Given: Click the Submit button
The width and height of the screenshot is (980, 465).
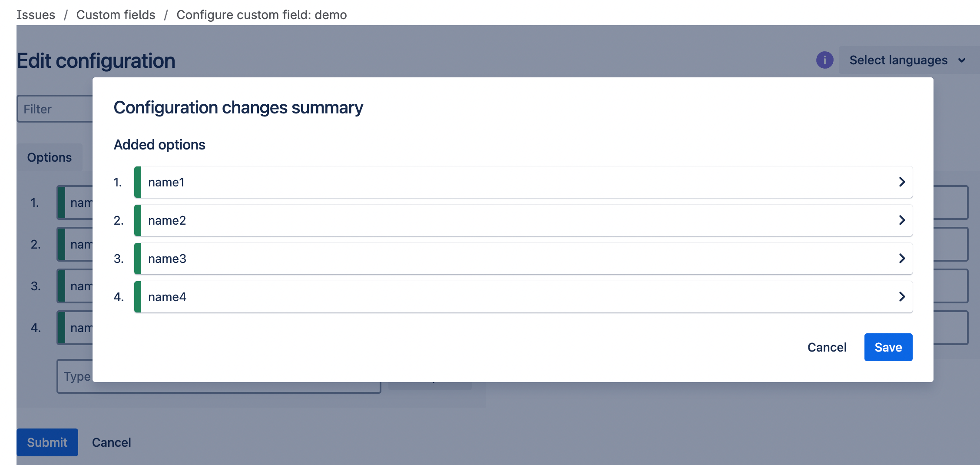Looking at the screenshot, I should coord(47,442).
